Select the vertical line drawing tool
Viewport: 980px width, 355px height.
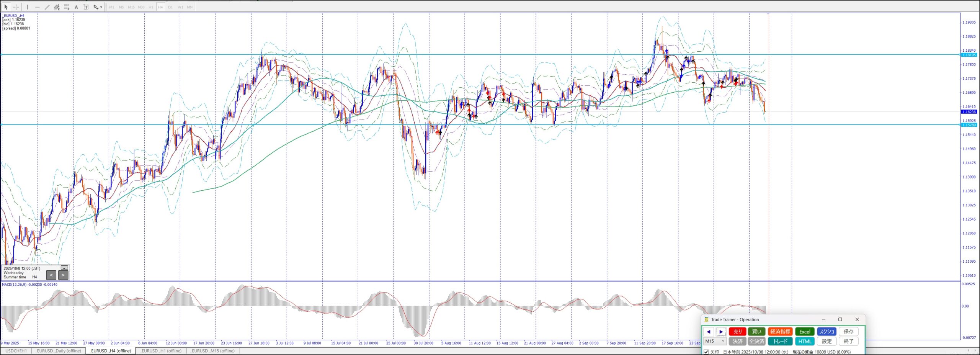coord(28,7)
